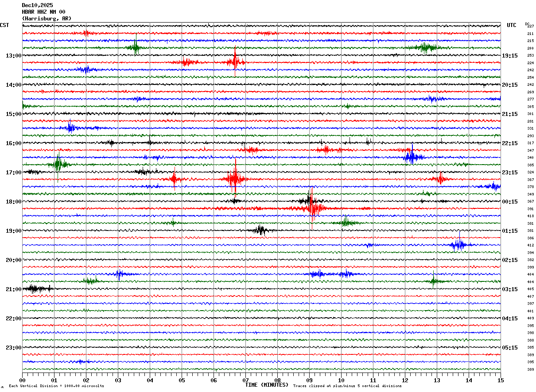Click minute tick 03 on the time axis

(118, 380)
